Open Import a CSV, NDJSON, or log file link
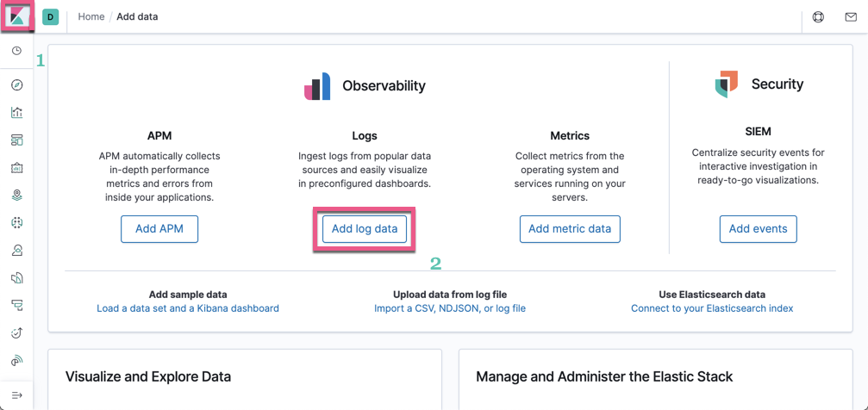Viewport: 868px width, 410px height. tap(450, 308)
